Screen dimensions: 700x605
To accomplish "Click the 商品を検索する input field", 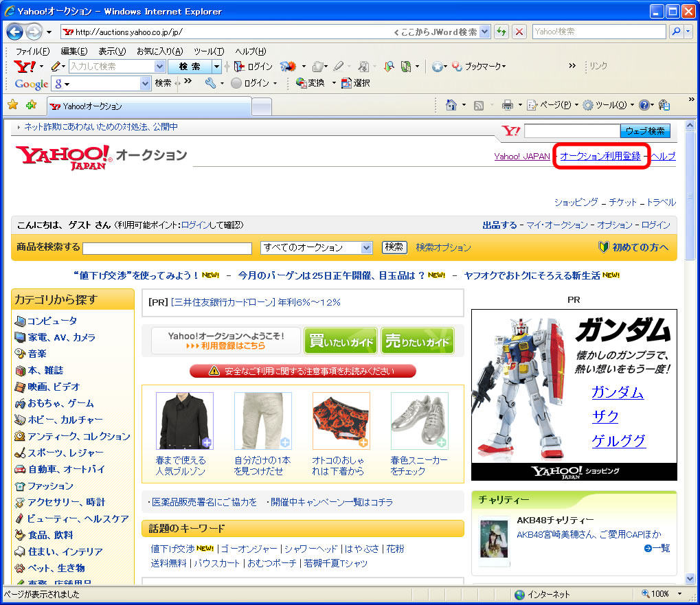I will 168,248.
